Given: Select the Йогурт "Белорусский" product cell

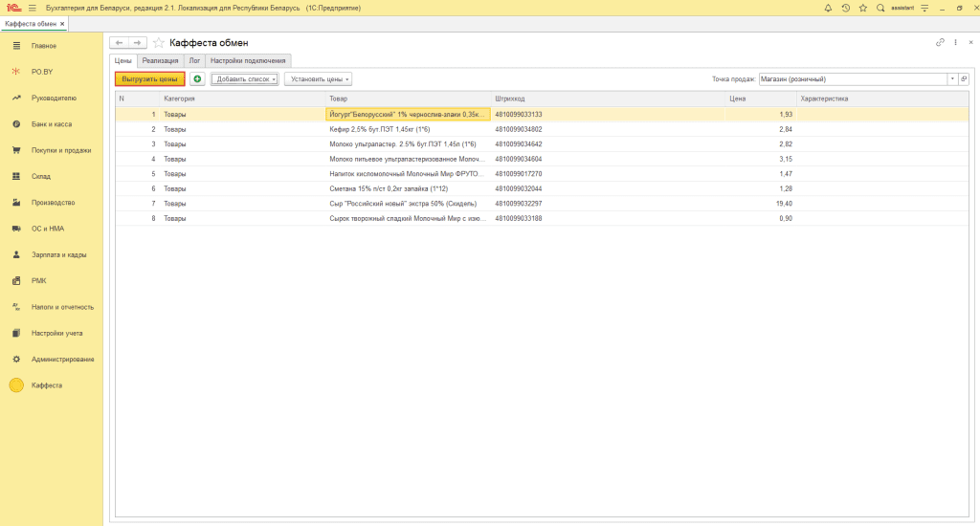Looking at the screenshot, I should pos(408,115).
